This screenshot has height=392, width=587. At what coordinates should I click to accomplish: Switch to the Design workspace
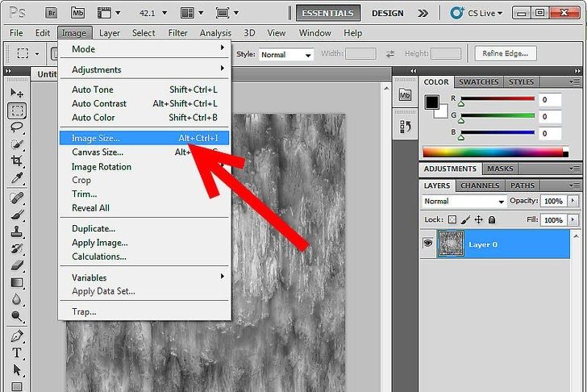coord(388,13)
